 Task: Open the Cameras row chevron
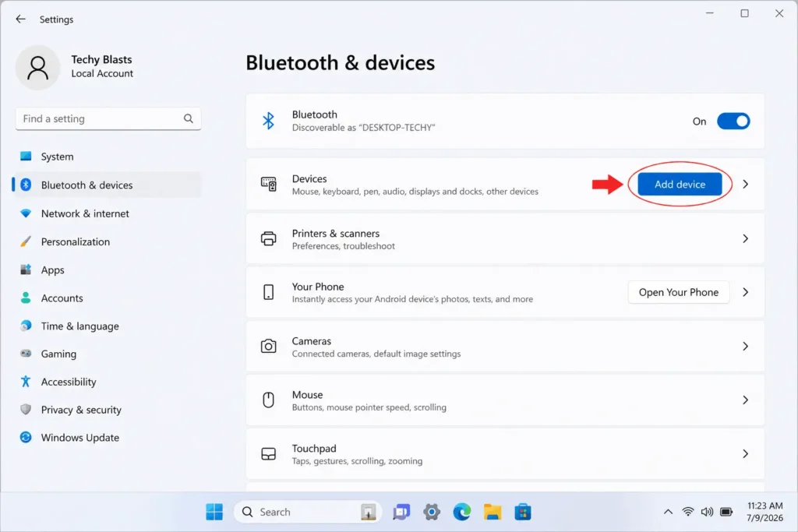(745, 347)
